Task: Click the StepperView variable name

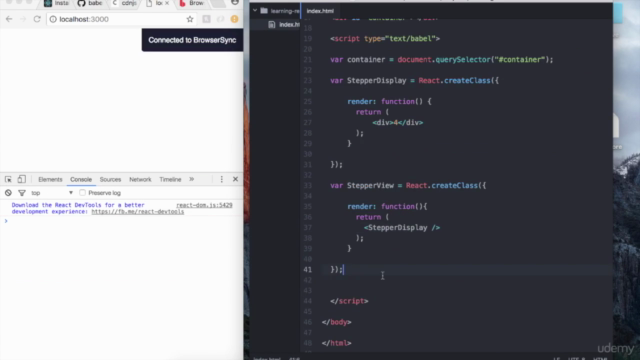Action: pyautogui.click(x=370, y=186)
